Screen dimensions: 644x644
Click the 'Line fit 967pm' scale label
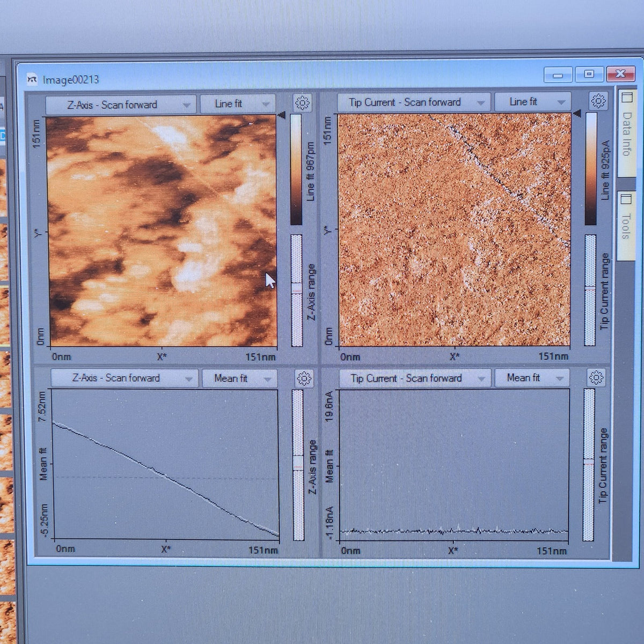tap(310, 172)
